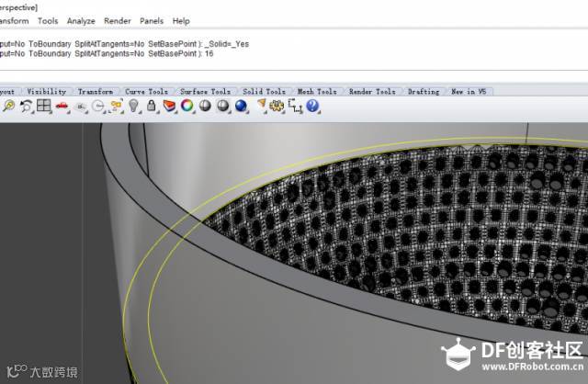Click the Shade sphere icon beside the blue ball
The image size is (588, 384).
223,107
